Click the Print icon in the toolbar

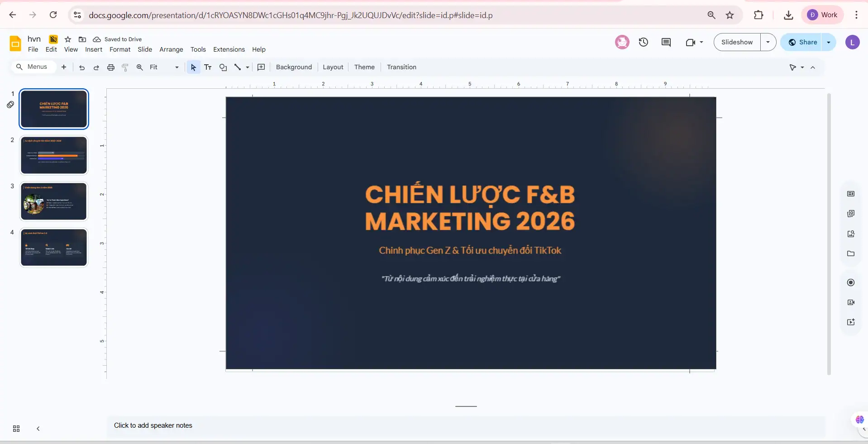coord(111,67)
